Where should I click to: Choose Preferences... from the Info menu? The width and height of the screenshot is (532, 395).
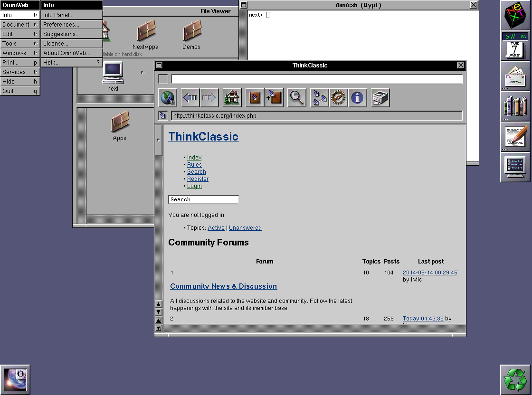71,25
